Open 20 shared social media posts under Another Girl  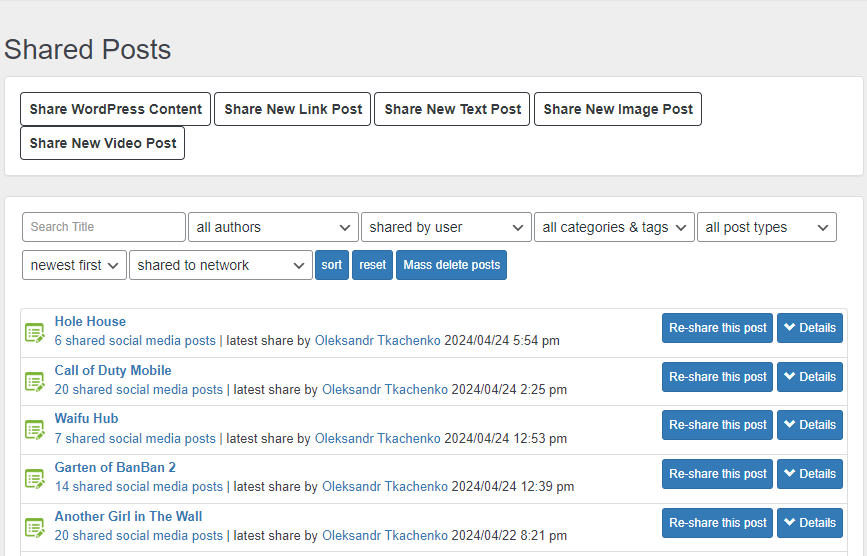(x=139, y=536)
